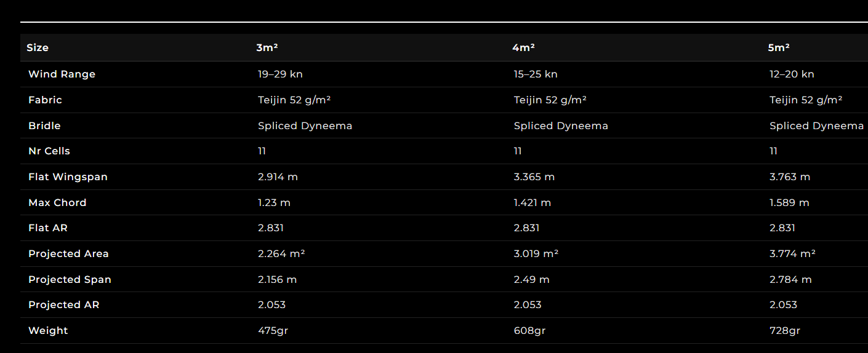868x353 pixels.
Task: Click the Projected Area row label
Action: tap(68, 254)
